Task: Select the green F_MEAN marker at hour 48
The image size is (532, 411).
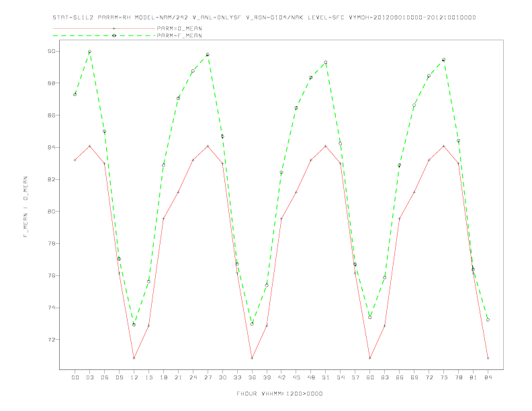Action: coord(311,78)
